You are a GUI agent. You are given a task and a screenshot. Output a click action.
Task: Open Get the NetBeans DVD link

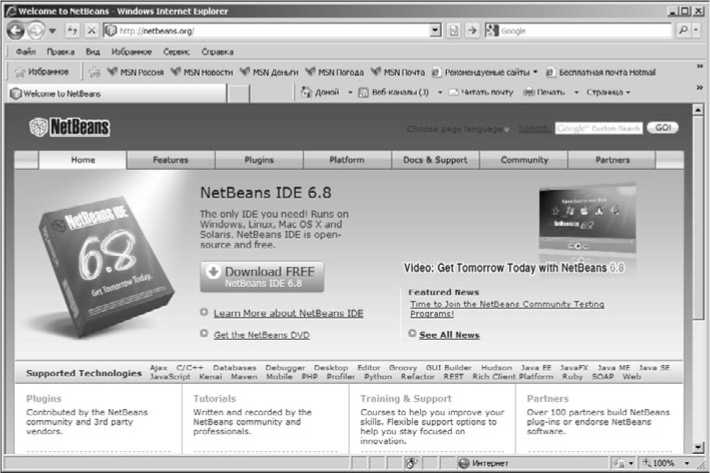(262, 335)
